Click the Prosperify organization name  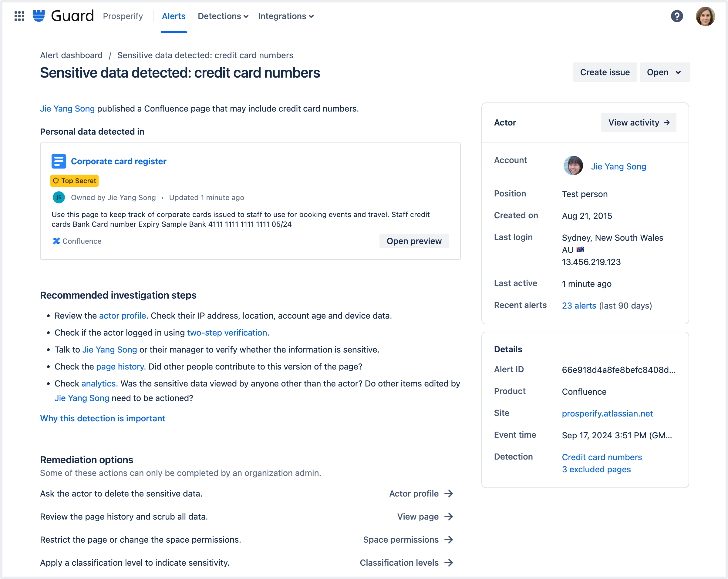pyautogui.click(x=123, y=16)
